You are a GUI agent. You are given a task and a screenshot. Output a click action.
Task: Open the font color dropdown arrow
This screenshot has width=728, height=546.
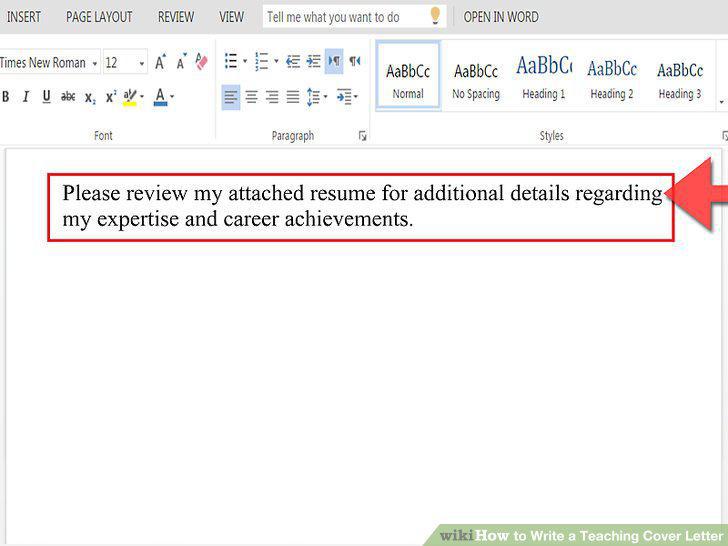coord(172,97)
